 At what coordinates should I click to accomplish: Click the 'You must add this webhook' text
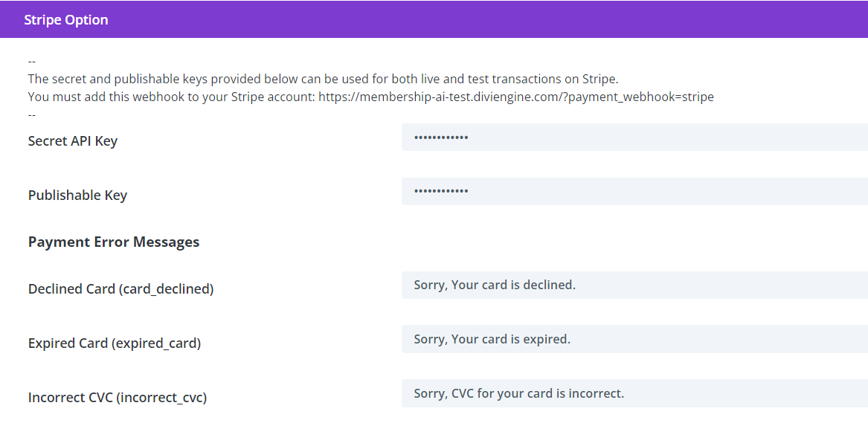(x=171, y=97)
